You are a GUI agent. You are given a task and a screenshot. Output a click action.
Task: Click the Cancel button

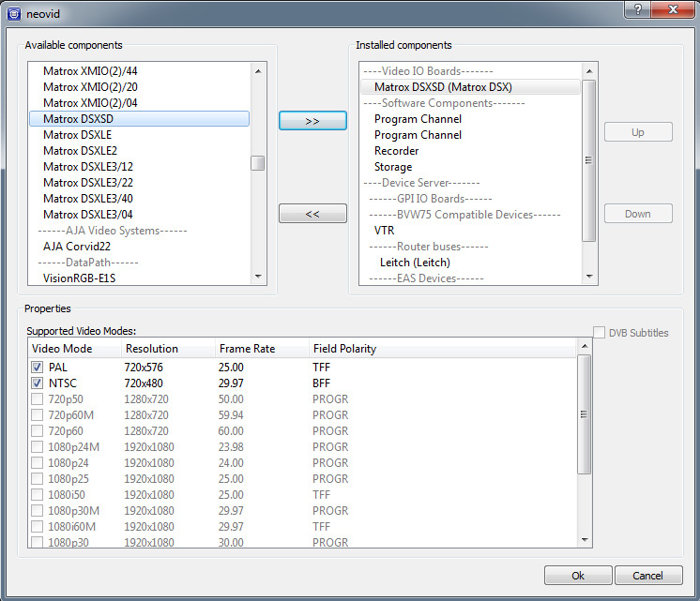click(x=648, y=576)
